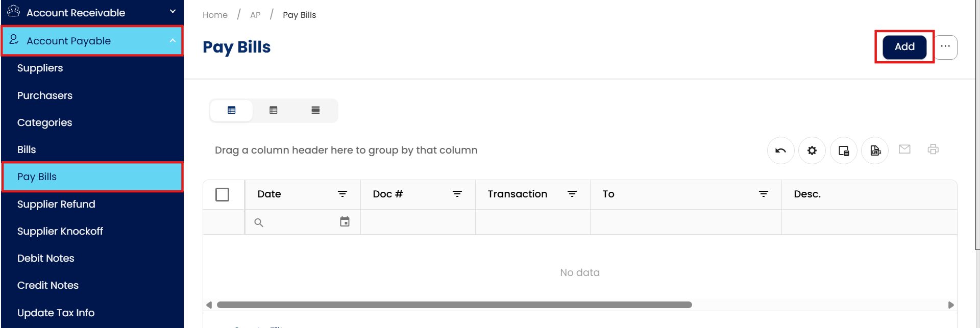Viewport: 980px width, 328px height.
Task: Switch to the third compact view
Action: pyautogui.click(x=315, y=110)
